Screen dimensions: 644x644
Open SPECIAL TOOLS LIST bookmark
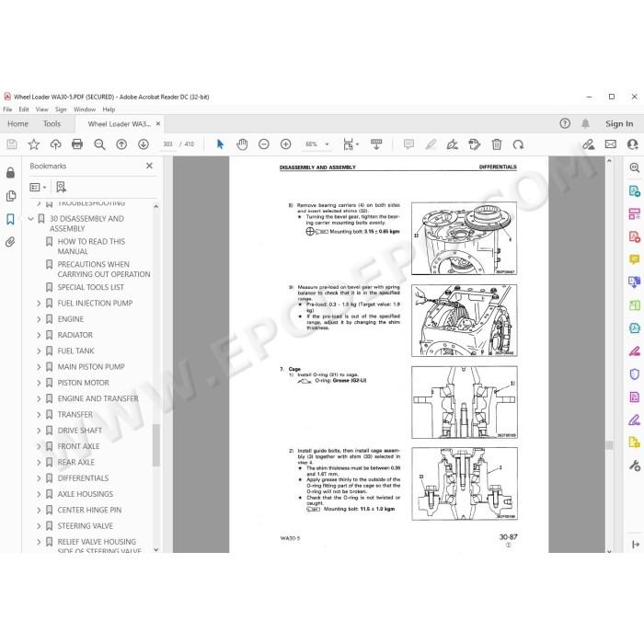click(x=91, y=287)
